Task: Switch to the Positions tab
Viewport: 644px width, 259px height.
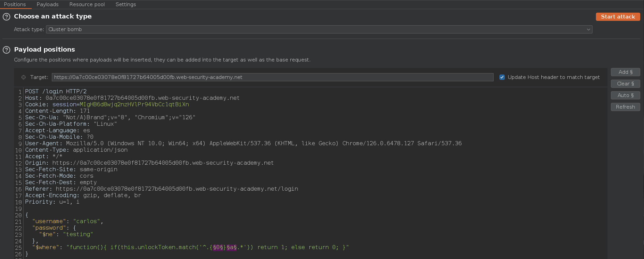Action: 15,4
